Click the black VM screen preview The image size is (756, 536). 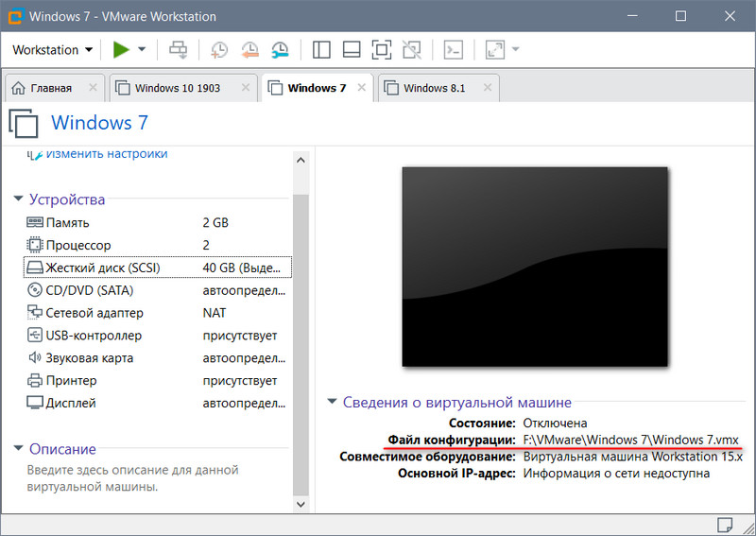(x=535, y=267)
